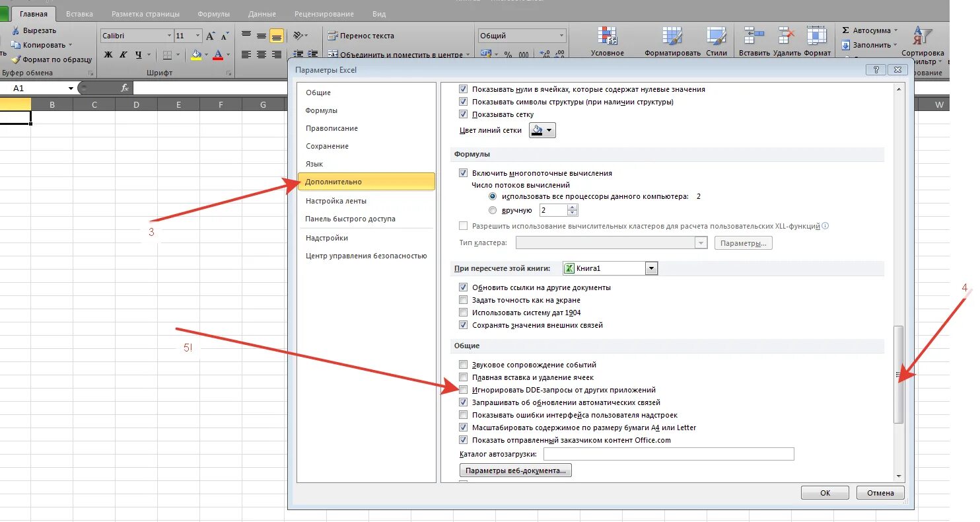Select the 'вручную' radio button

tap(492, 211)
